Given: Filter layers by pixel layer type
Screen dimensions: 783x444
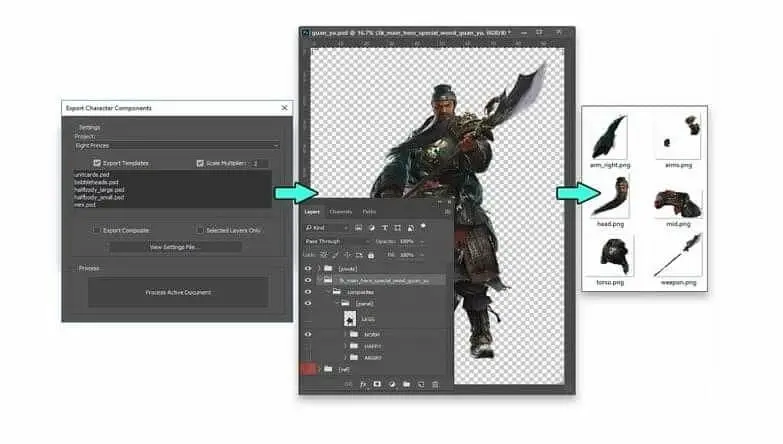Looking at the screenshot, I should (359, 228).
